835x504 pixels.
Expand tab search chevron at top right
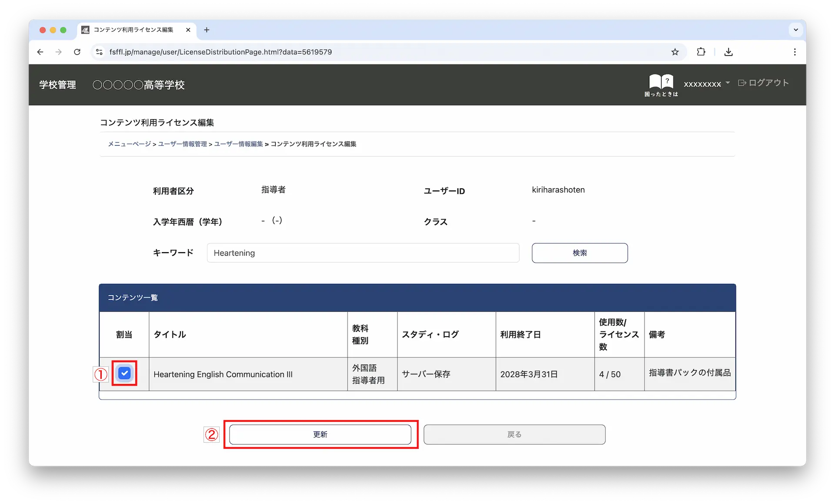click(x=795, y=30)
